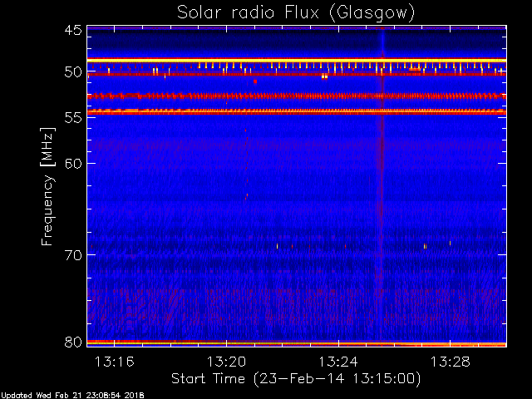Select the 45 frequency axis label
The image size is (532, 399).
(73, 30)
